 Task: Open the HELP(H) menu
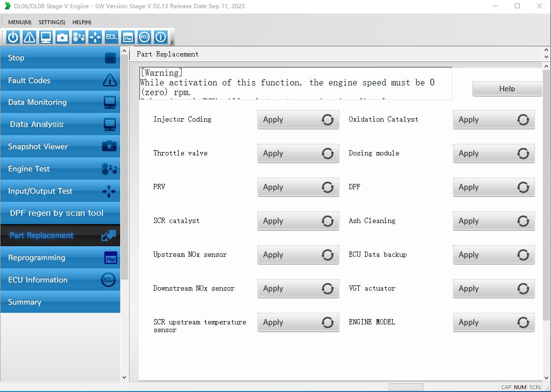(x=82, y=22)
